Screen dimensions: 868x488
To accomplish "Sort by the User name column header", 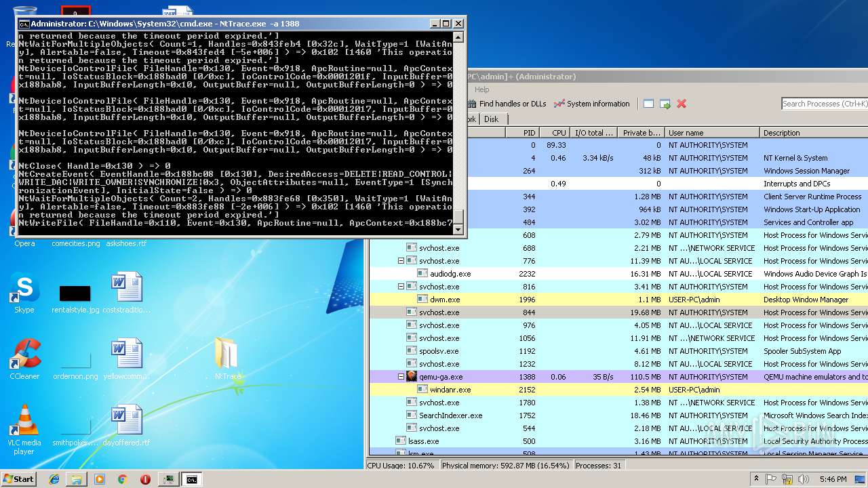I will coord(712,133).
